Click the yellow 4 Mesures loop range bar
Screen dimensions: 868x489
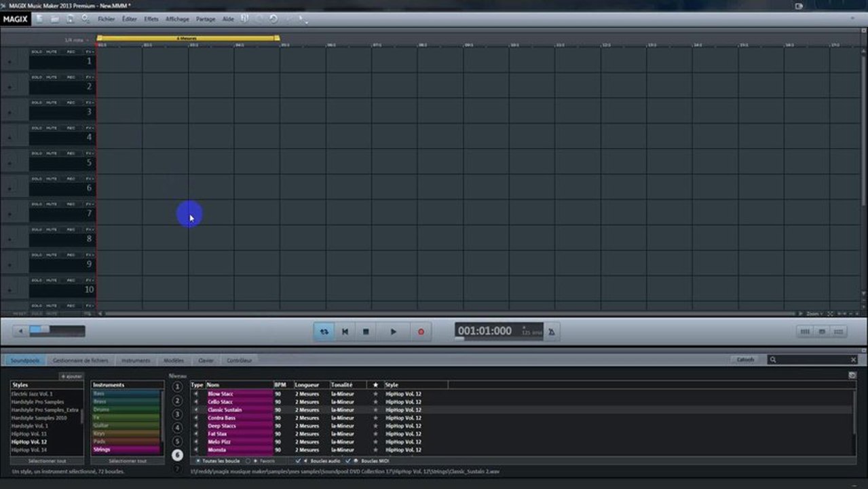click(x=188, y=39)
